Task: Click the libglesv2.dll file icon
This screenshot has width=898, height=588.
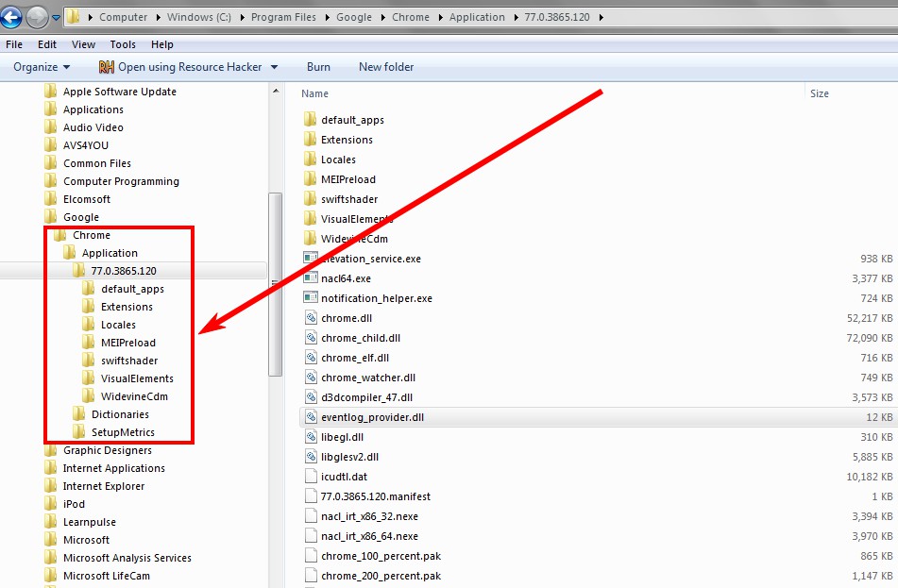Action: 311,456
